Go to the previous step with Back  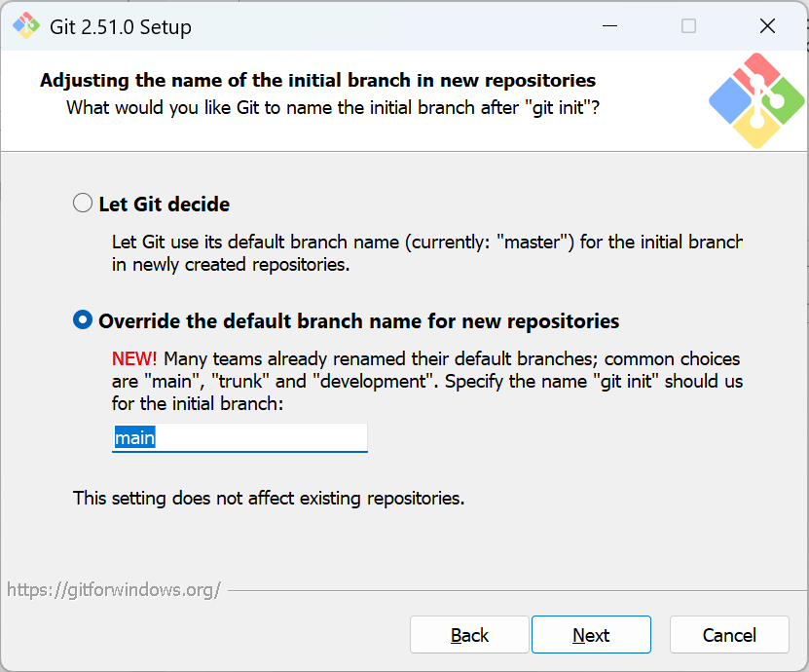(x=469, y=635)
